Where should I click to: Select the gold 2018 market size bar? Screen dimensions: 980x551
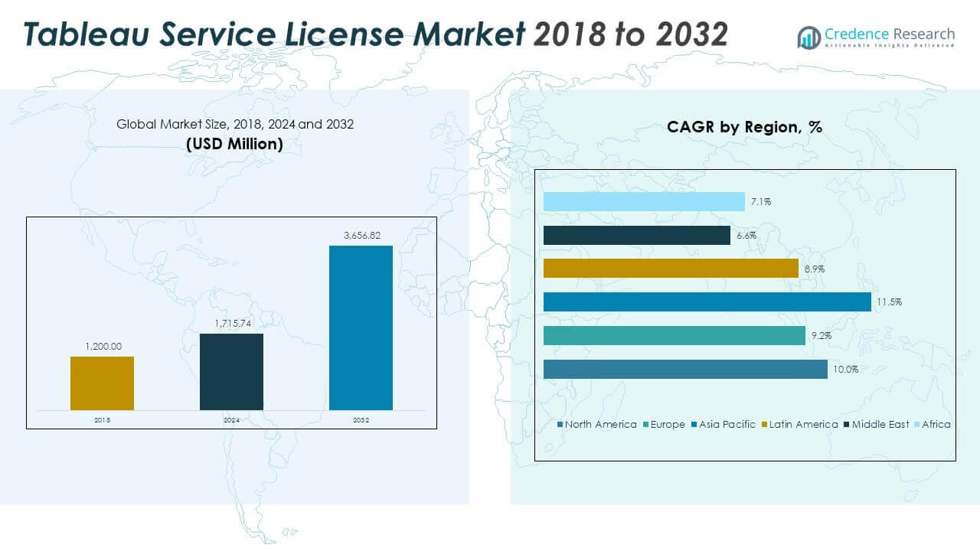pyautogui.click(x=102, y=383)
